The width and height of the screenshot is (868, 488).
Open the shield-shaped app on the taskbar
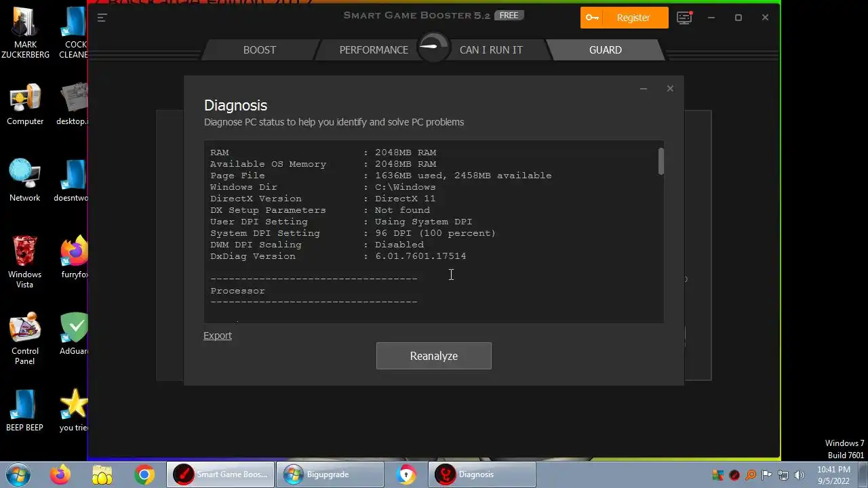(x=406, y=474)
